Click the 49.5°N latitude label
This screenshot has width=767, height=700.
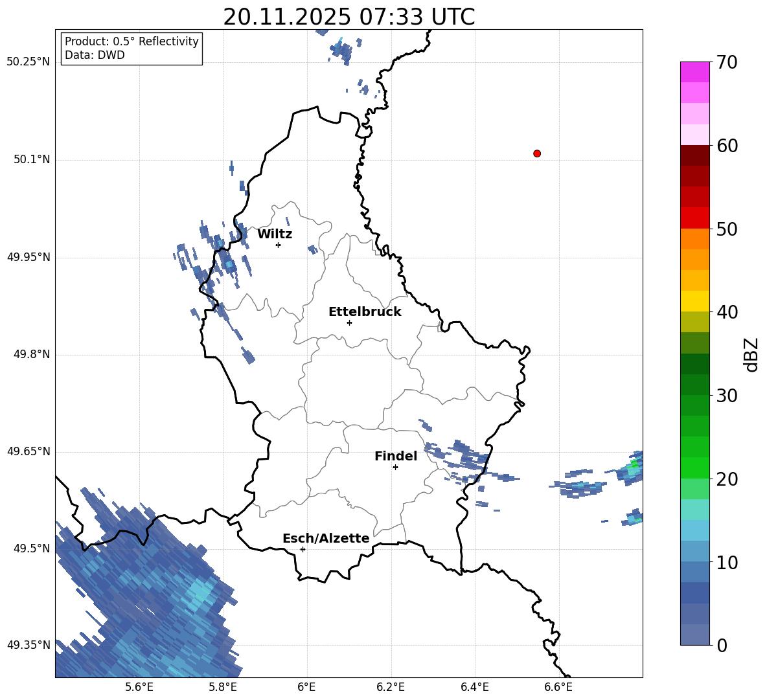(31, 548)
